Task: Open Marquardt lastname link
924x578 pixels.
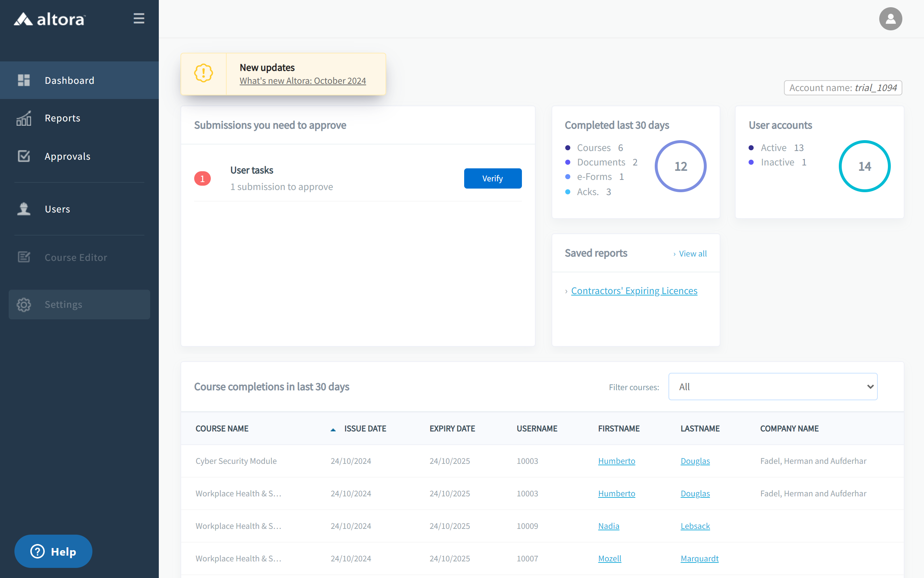Action: [x=699, y=558]
